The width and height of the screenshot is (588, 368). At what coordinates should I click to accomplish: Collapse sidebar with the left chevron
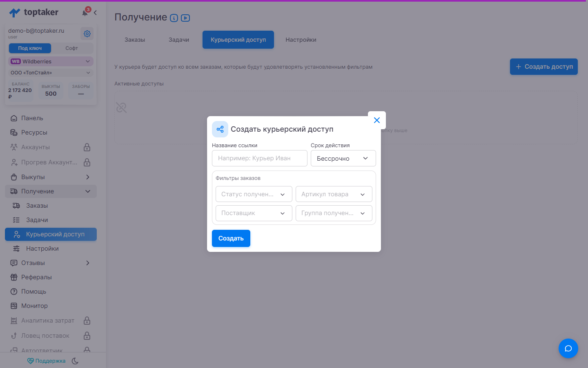click(x=95, y=13)
